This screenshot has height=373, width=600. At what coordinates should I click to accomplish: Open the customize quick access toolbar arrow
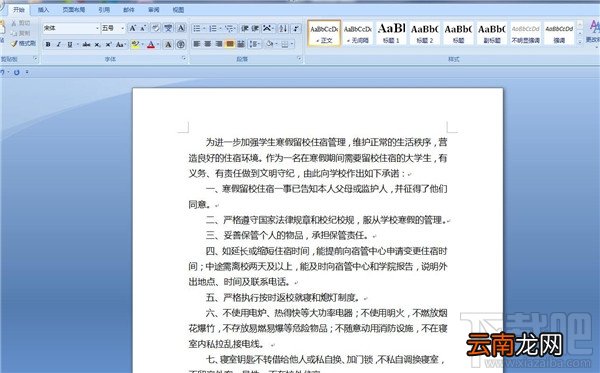pos(27,72)
